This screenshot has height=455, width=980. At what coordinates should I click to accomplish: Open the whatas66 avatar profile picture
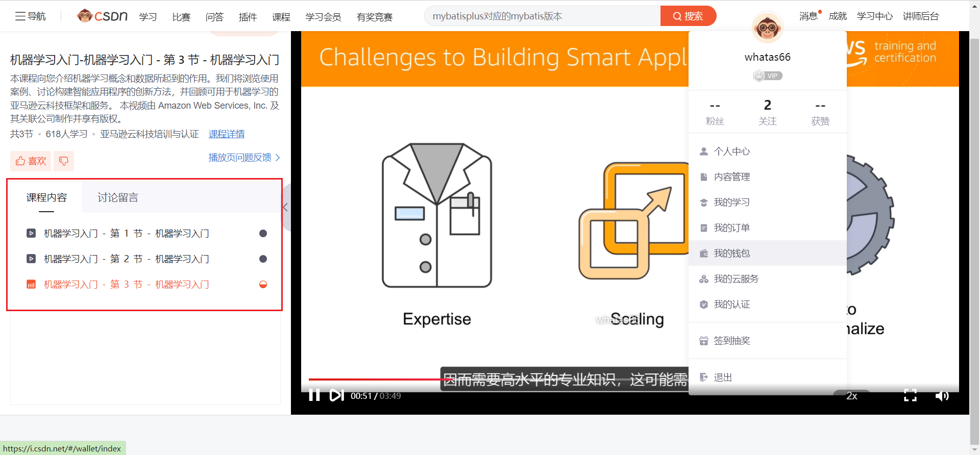767,27
